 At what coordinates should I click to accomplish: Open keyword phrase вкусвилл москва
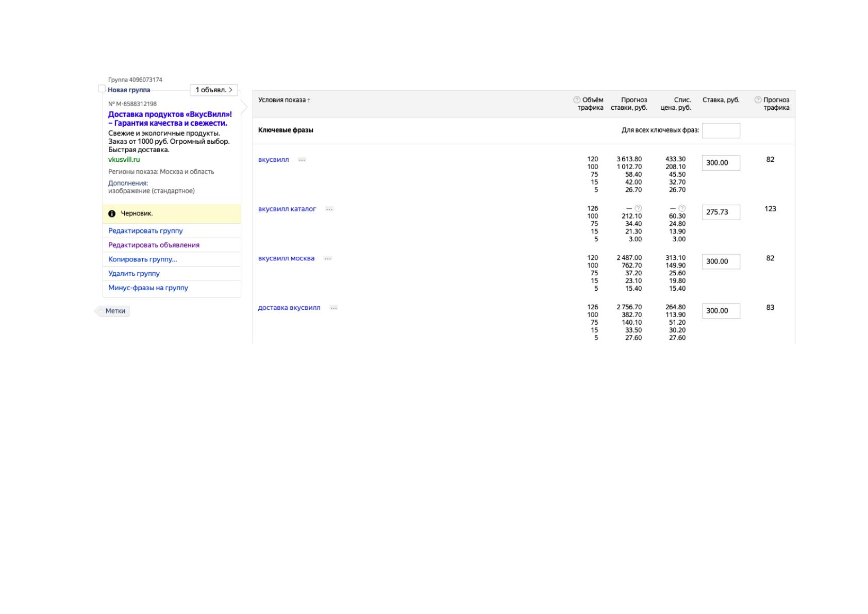pyautogui.click(x=286, y=259)
